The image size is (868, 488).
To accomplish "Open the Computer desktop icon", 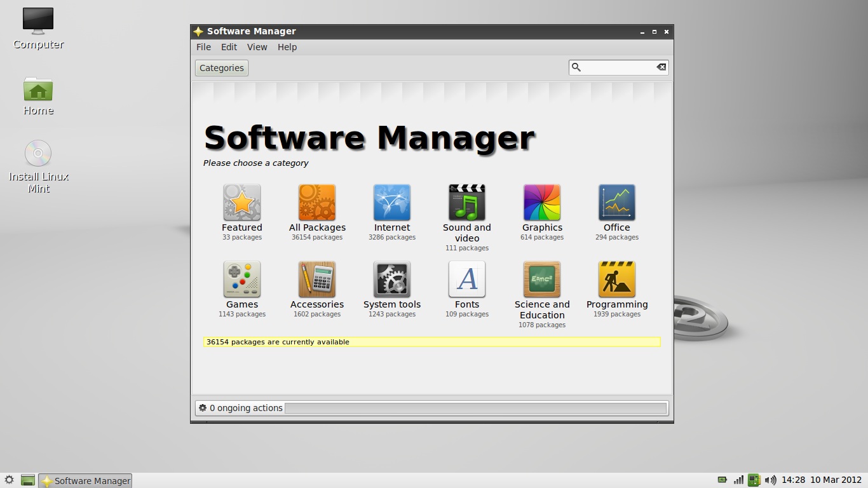I will point(38,22).
